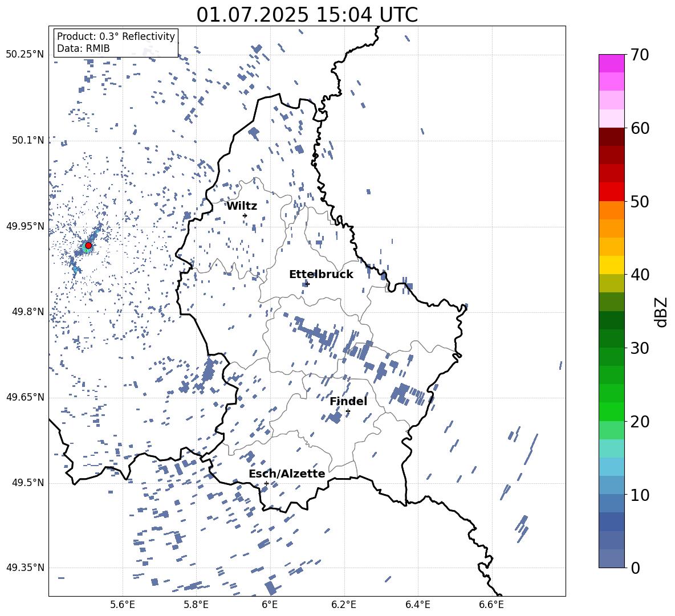
Task: Click the magenta top colorbar segment
Action: [611, 64]
